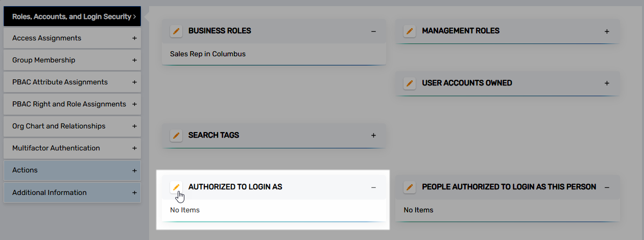Expand the Search Tags panel
The height and width of the screenshot is (240, 644).
click(x=373, y=136)
